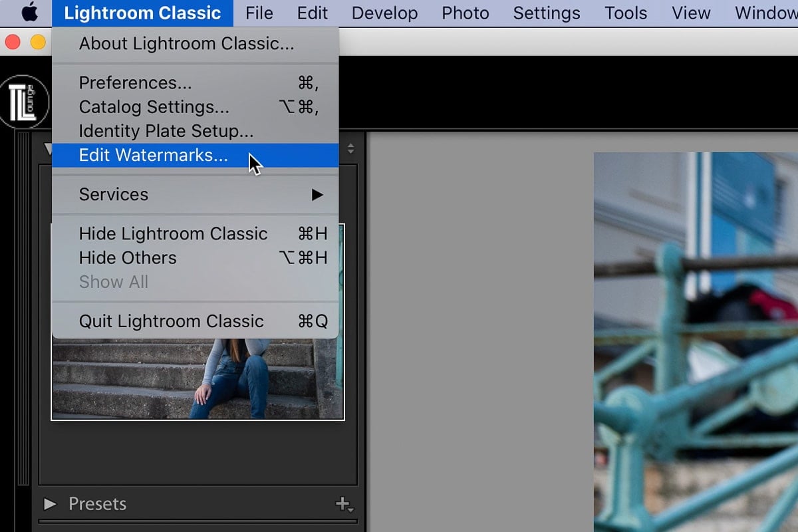The width and height of the screenshot is (798, 532).
Task: Select Catalog Settings... menu entry
Action: point(195,107)
